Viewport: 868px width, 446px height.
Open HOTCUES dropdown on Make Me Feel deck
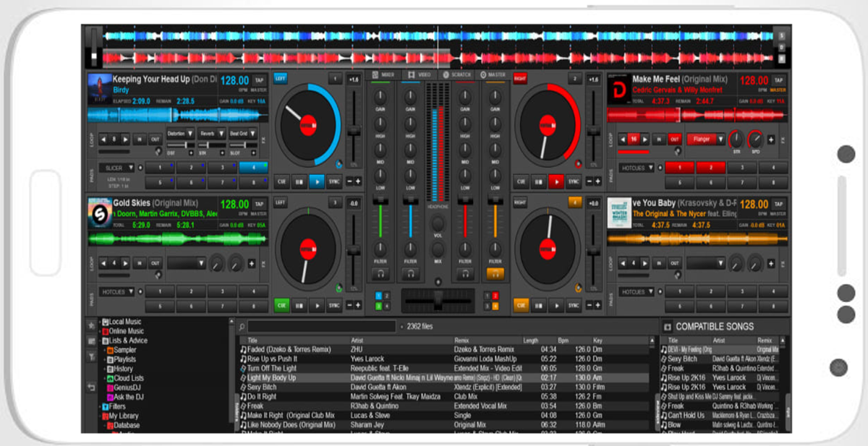(638, 167)
